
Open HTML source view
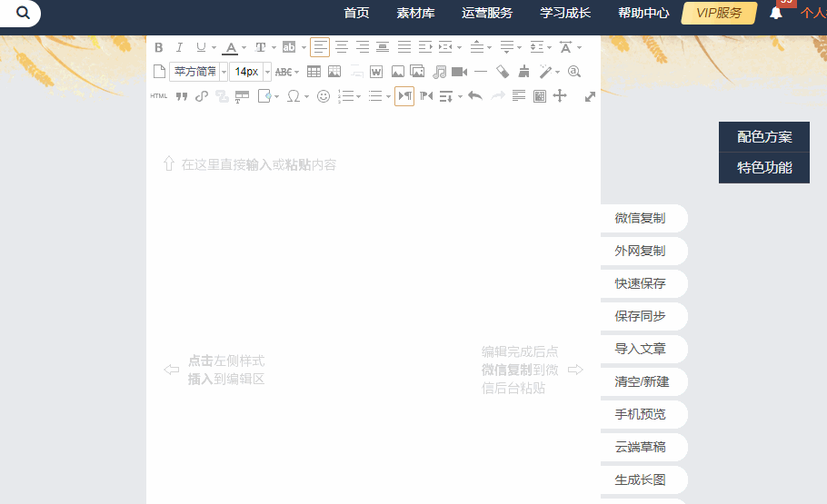coord(159,96)
